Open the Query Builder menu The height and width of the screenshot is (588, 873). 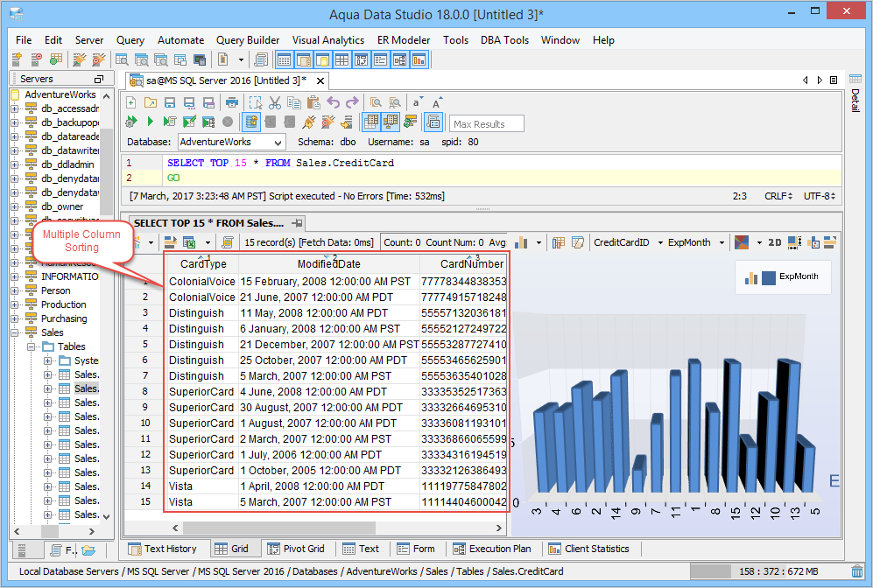[x=248, y=40]
